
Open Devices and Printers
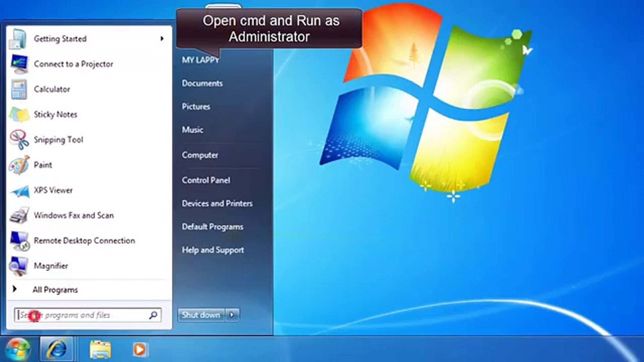[x=217, y=203]
